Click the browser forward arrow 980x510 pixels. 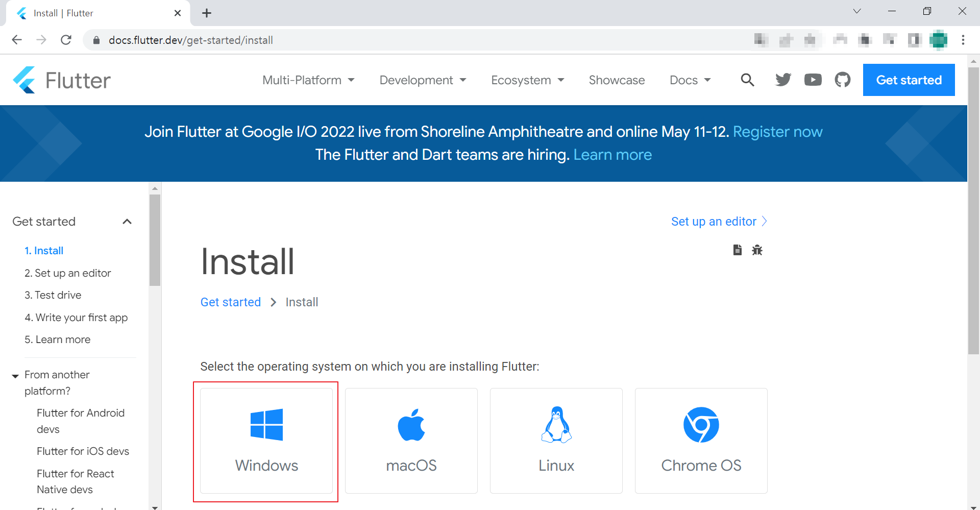41,40
